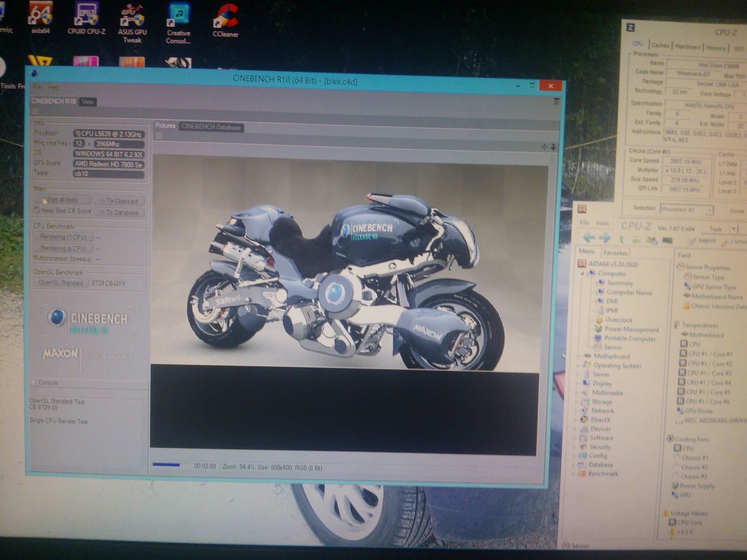This screenshot has height=560, width=747.
Task: Open the CCleaner desktop shortcut
Action: point(226,21)
